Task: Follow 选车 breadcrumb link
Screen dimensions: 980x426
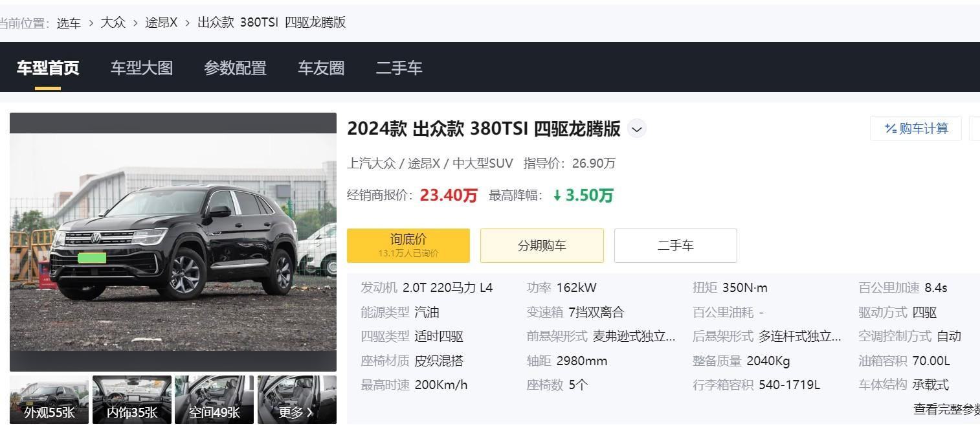Action: pyautogui.click(x=69, y=23)
